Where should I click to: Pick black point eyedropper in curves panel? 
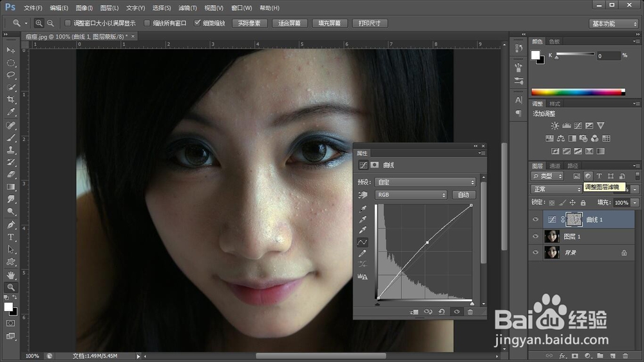363,209
